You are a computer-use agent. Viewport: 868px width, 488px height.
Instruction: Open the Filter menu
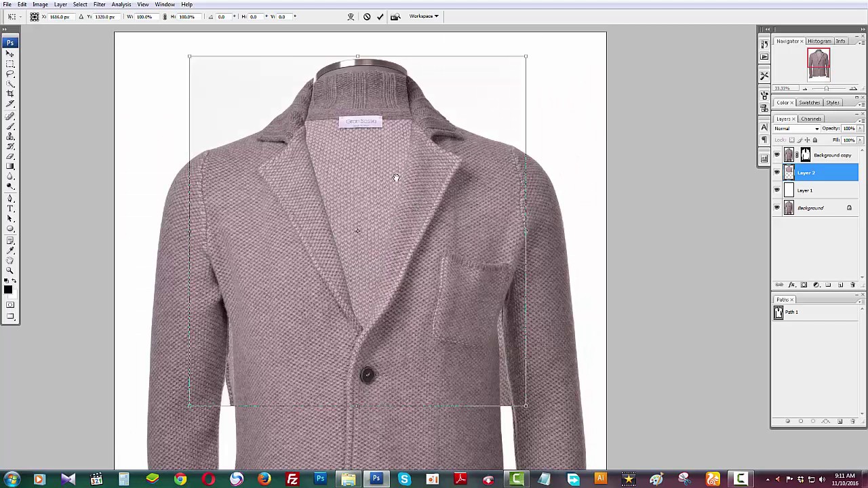click(100, 5)
